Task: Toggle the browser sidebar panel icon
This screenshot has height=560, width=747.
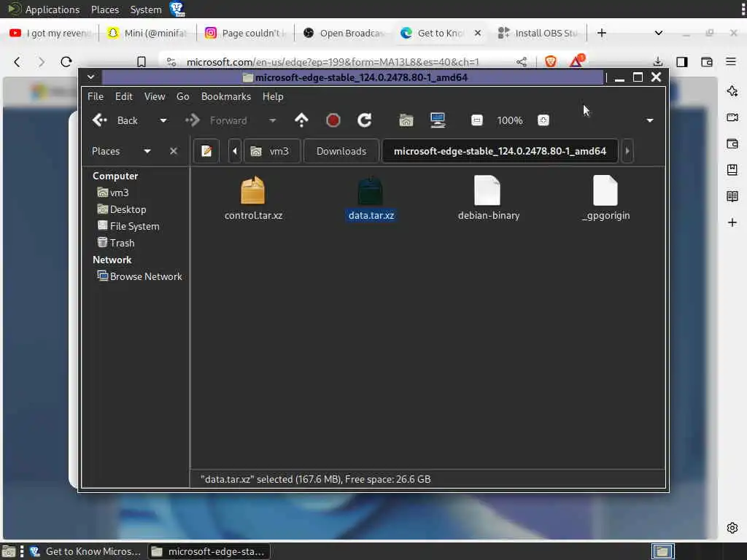Action: click(x=682, y=62)
